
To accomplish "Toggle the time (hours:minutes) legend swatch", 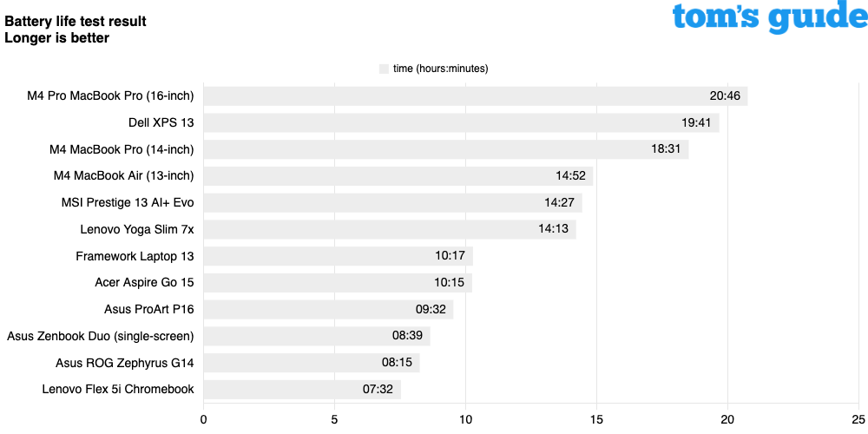I will coord(385,69).
